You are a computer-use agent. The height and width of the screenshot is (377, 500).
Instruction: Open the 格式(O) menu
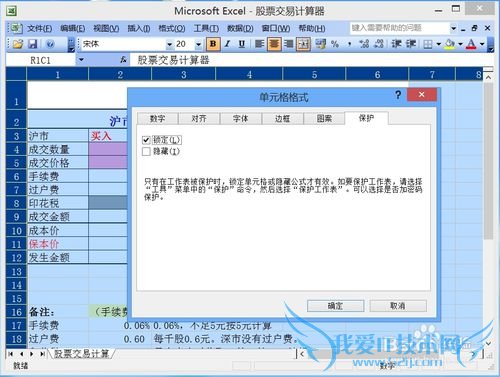tap(172, 29)
